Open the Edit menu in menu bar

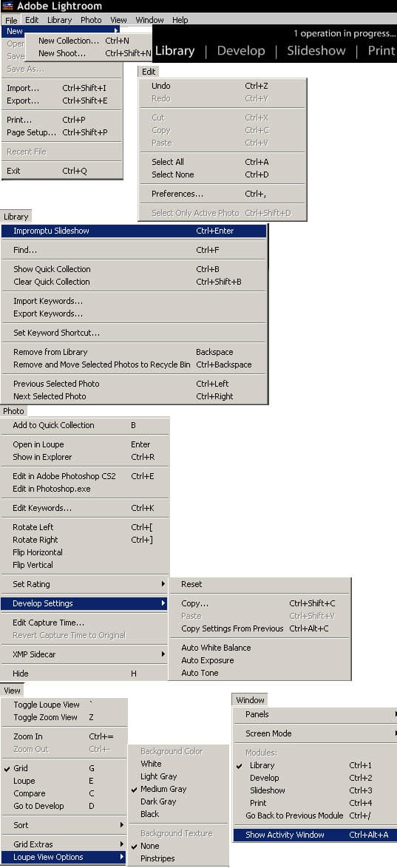[x=32, y=20]
